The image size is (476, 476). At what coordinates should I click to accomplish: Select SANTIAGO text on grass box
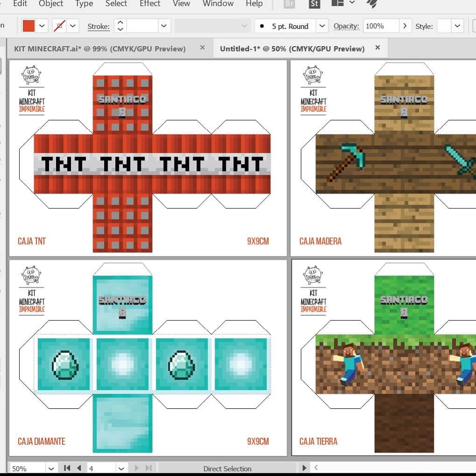click(x=404, y=300)
